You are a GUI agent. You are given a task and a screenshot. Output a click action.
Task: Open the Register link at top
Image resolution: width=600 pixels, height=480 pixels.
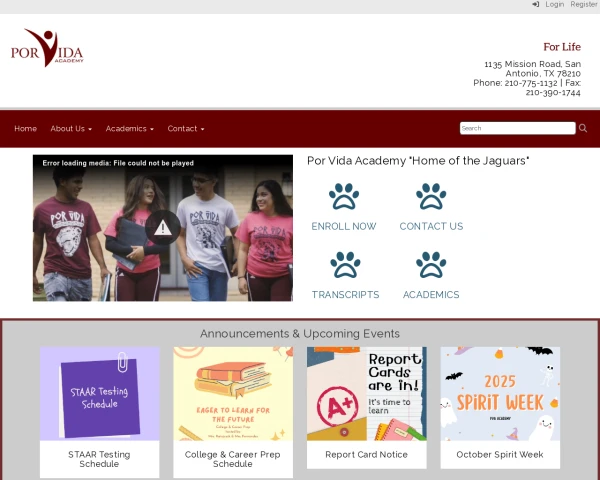pyautogui.click(x=584, y=4)
